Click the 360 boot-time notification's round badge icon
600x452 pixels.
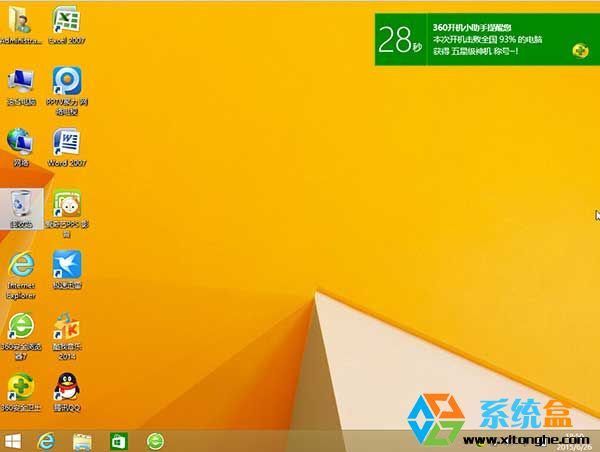[579, 50]
